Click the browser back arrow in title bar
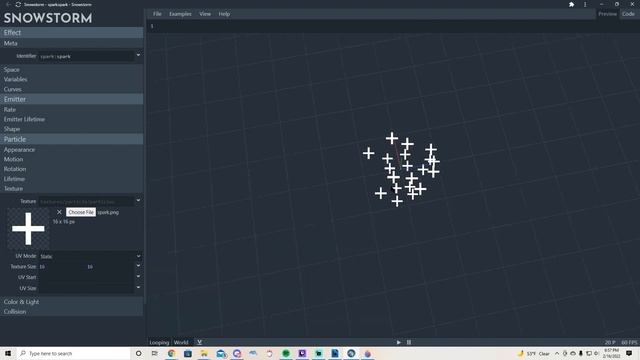Viewport: 640px width, 360px height. pyautogui.click(x=8, y=4)
